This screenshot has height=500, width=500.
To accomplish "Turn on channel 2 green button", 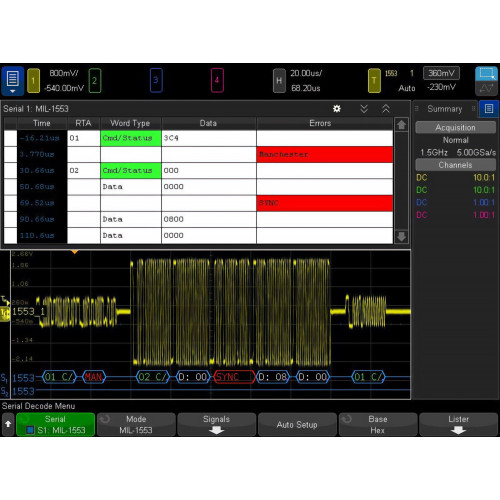I will click(x=95, y=80).
